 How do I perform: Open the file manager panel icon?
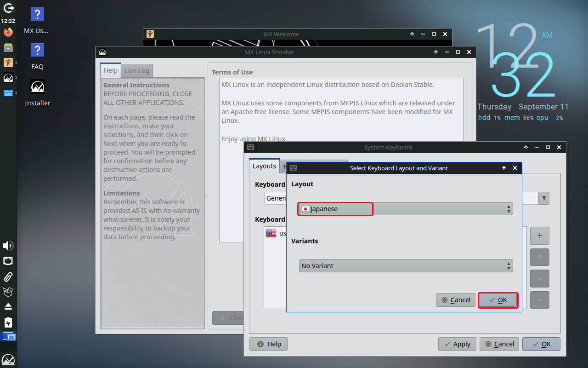coord(8,47)
